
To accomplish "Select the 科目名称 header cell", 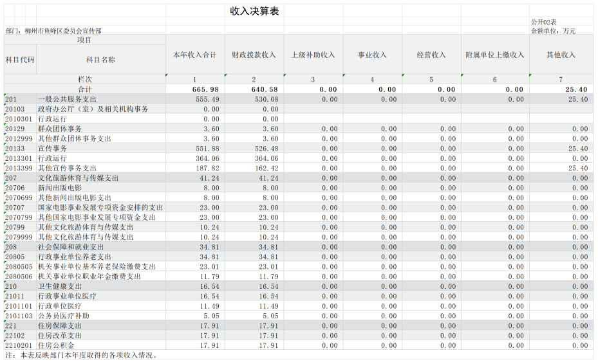I will point(101,59).
